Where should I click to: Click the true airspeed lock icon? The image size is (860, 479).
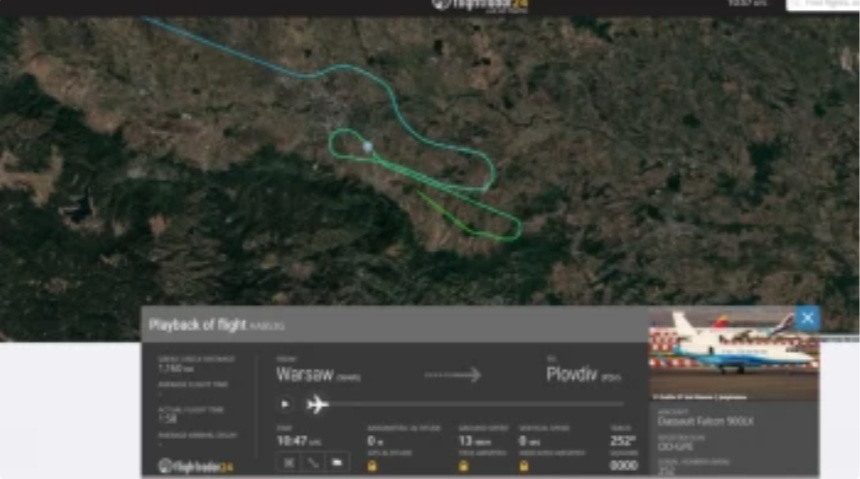click(x=464, y=466)
